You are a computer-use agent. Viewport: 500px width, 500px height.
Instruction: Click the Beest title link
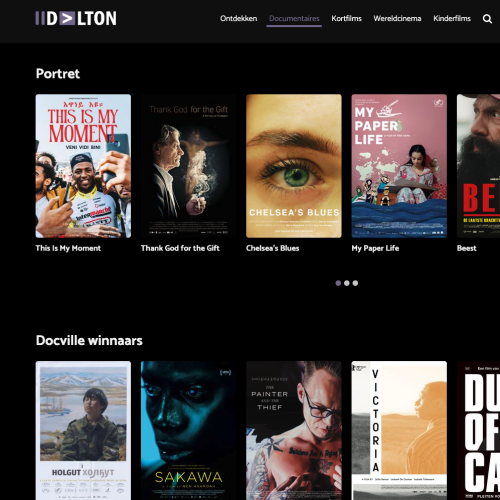coord(466,248)
